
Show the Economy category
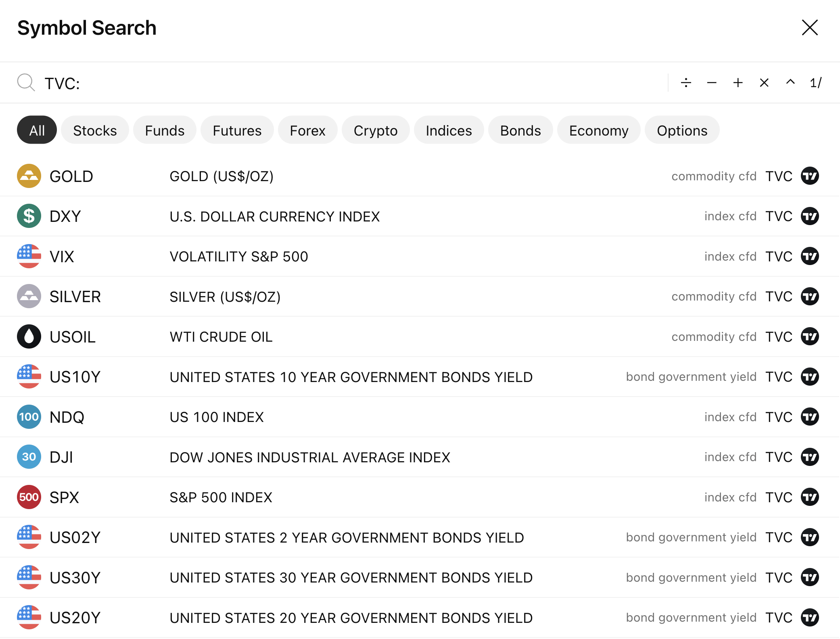click(599, 130)
